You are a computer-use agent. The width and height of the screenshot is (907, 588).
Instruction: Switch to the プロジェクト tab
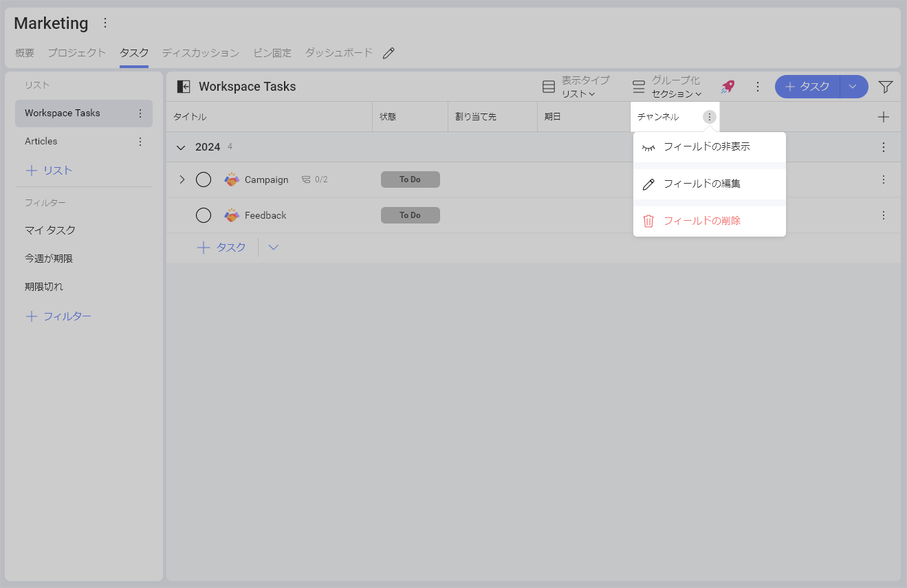[77, 53]
